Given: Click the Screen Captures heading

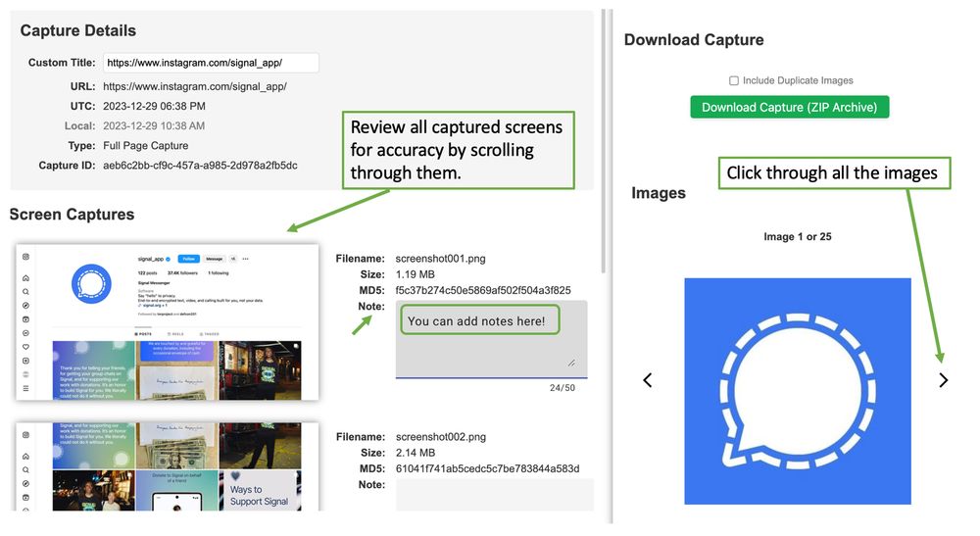Looking at the screenshot, I should pyautogui.click(x=72, y=215).
